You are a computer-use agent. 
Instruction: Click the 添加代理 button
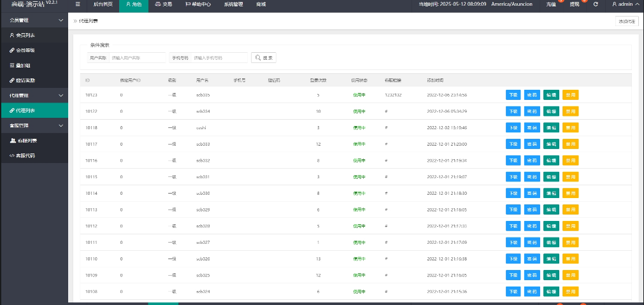click(x=626, y=21)
